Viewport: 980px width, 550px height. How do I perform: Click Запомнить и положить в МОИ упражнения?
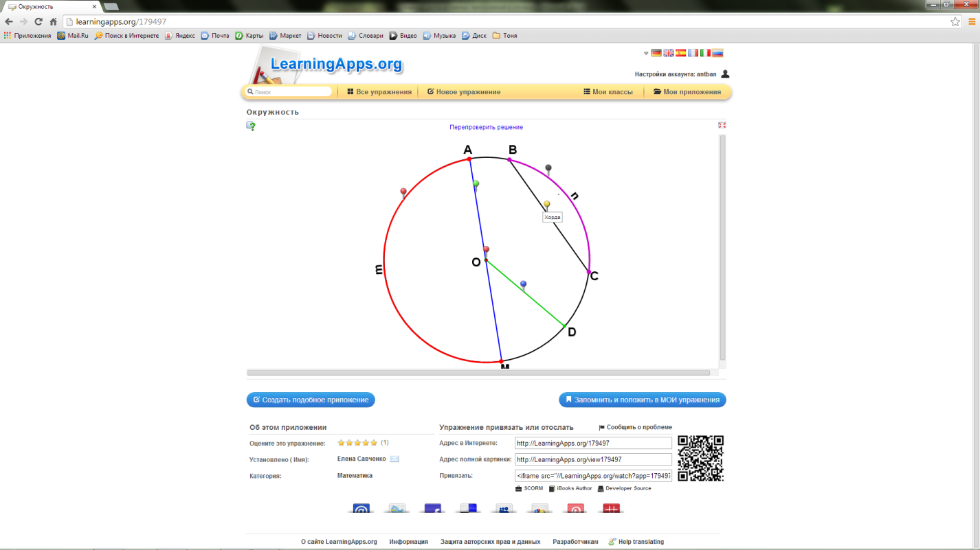click(x=643, y=400)
